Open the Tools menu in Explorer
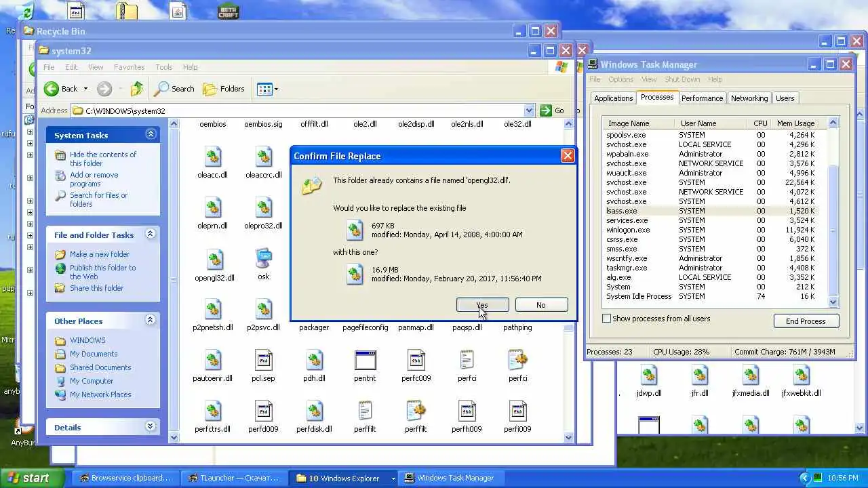The width and height of the screenshot is (868, 488). (164, 67)
